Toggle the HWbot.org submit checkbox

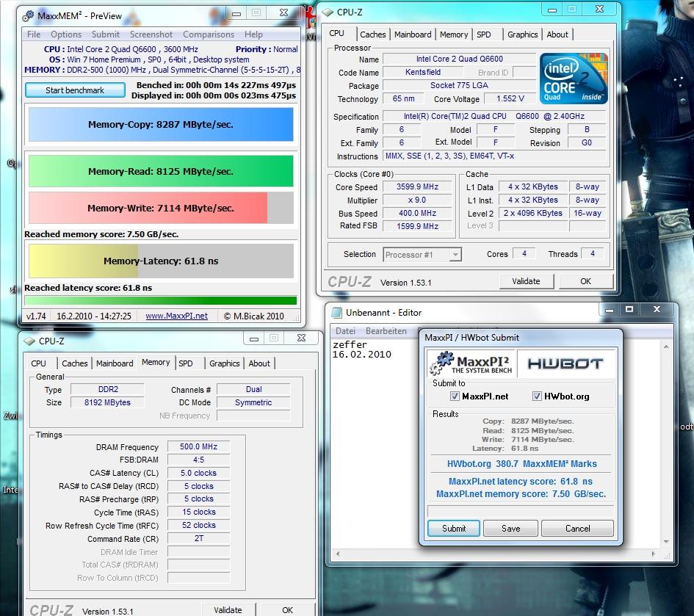click(x=536, y=396)
